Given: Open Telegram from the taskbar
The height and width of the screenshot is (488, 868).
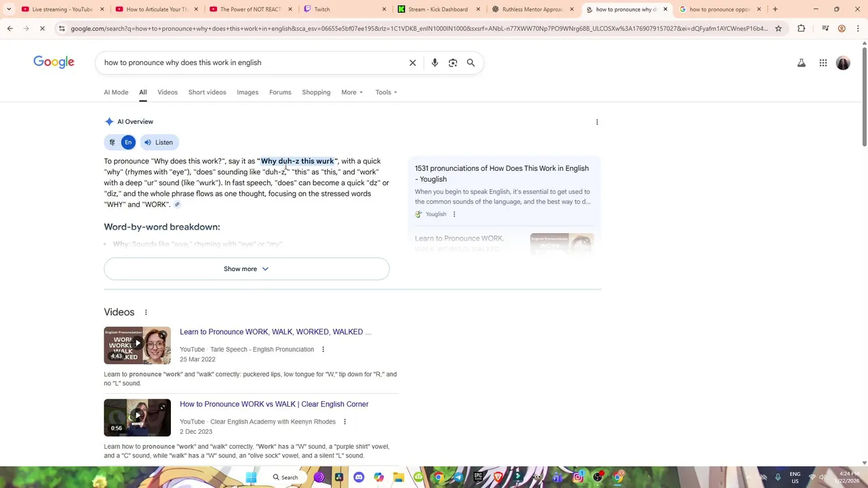Looking at the screenshot, I should coord(458,477).
